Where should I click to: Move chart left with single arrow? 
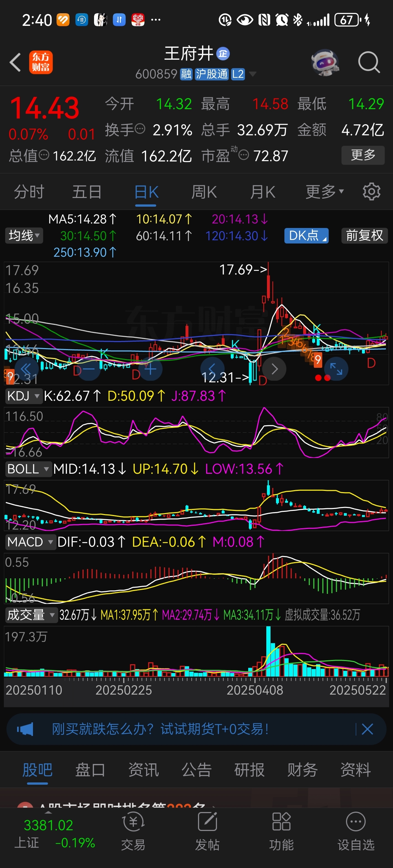212,369
